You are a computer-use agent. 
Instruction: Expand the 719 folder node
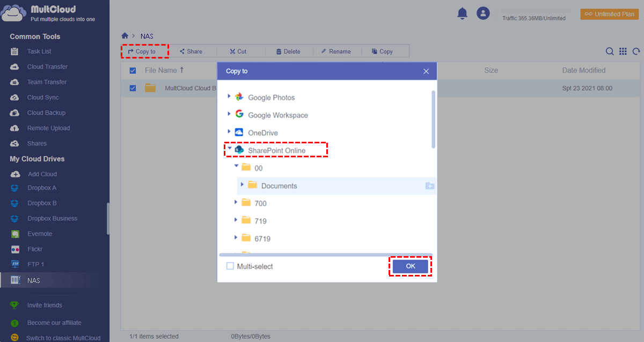(236, 220)
